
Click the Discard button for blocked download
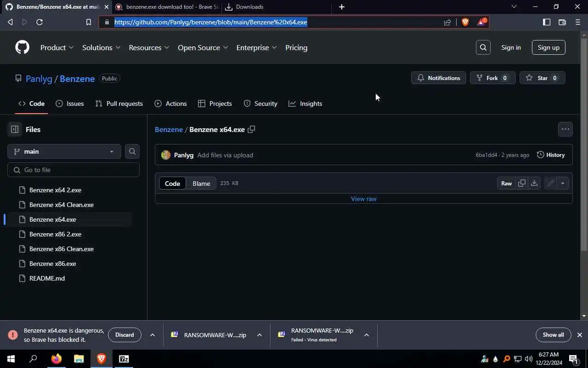tap(124, 335)
